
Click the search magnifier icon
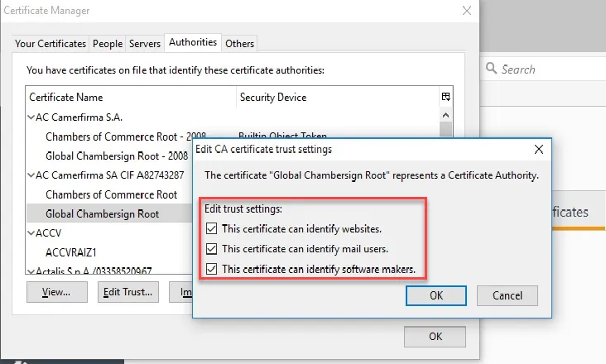coord(491,69)
